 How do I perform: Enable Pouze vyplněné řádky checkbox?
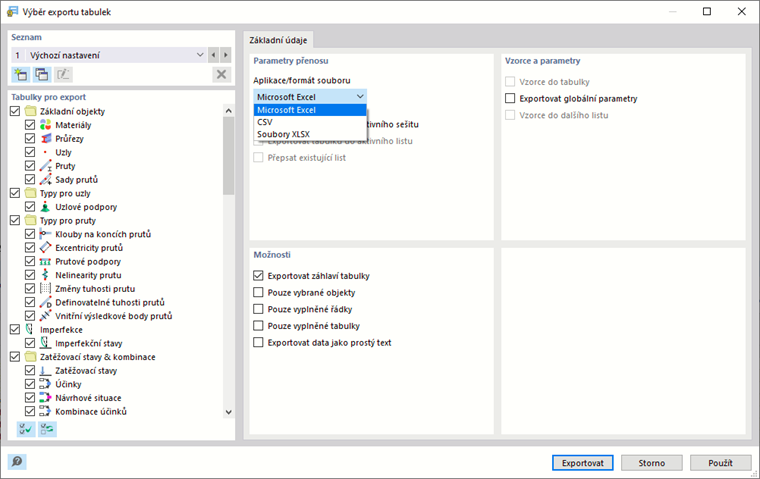(x=259, y=309)
